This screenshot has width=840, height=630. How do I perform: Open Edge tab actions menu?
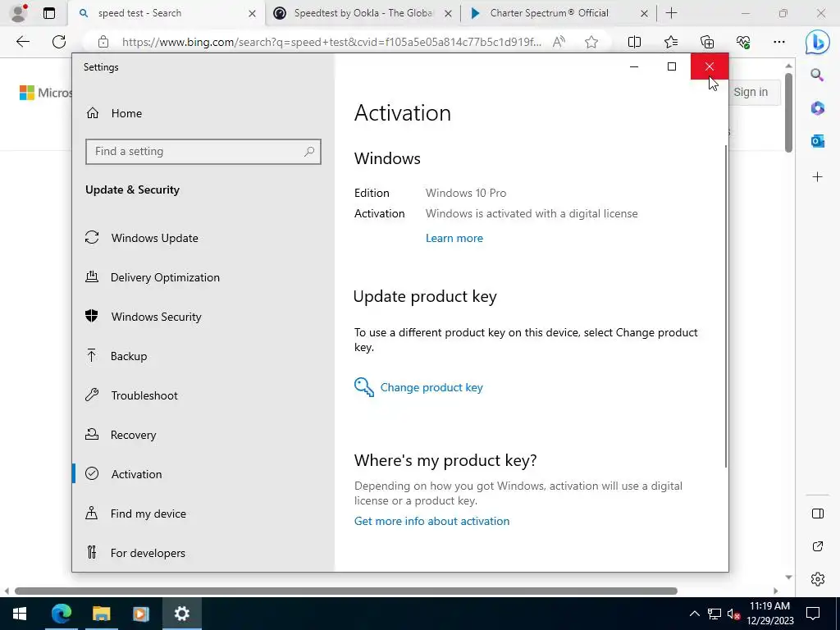[x=49, y=13]
